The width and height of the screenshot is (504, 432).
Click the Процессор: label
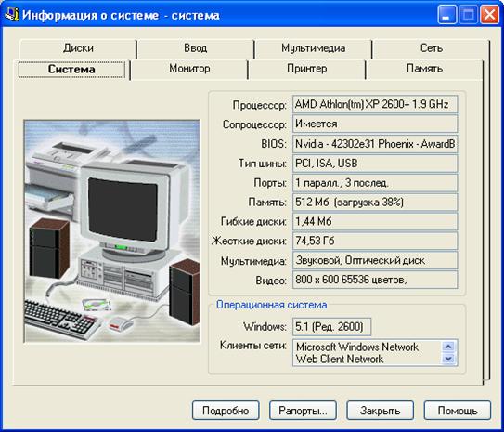coord(259,105)
